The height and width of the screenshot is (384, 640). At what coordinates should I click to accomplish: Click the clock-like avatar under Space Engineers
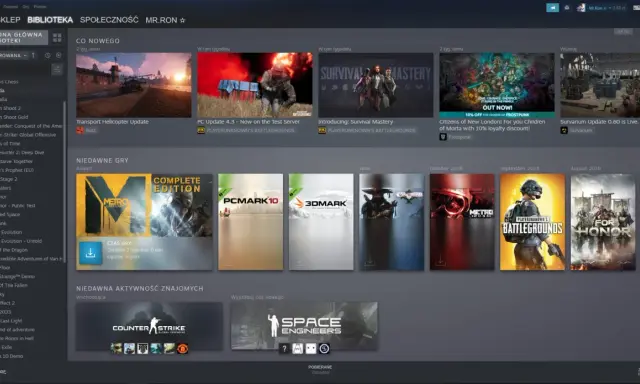pyautogui.click(x=324, y=348)
